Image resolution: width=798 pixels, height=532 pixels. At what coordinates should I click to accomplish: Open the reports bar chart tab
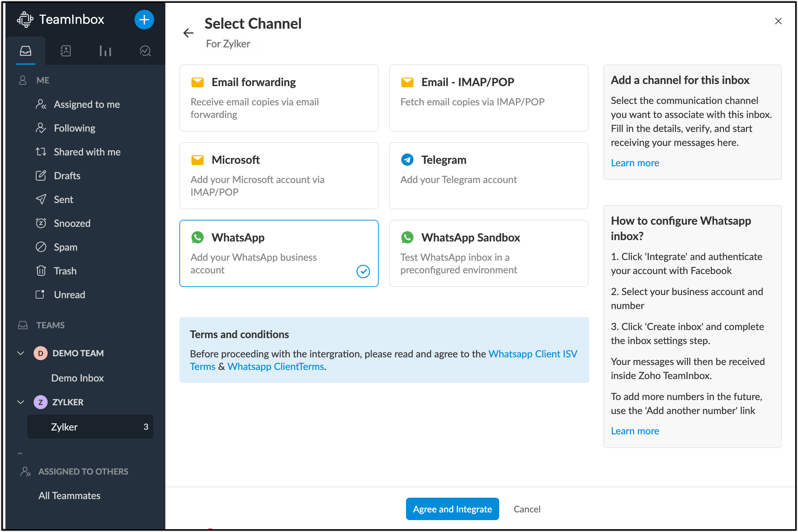(x=105, y=51)
